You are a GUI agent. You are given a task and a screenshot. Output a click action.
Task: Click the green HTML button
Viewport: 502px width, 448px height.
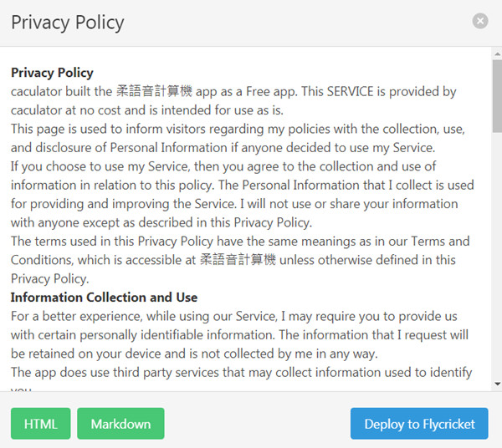click(x=41, y=424)
